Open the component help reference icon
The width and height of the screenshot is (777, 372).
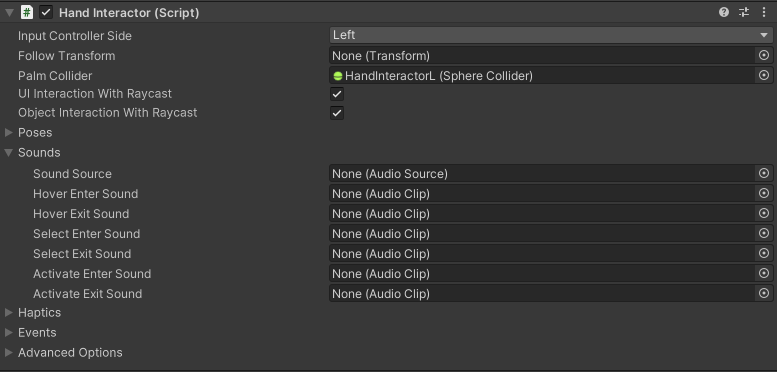coord(724,12)
